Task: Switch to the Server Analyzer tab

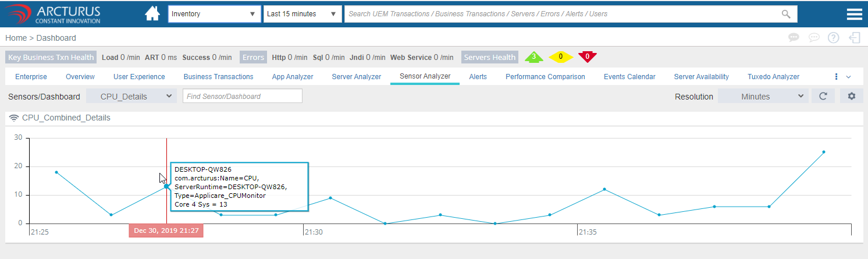Action: 356,77
